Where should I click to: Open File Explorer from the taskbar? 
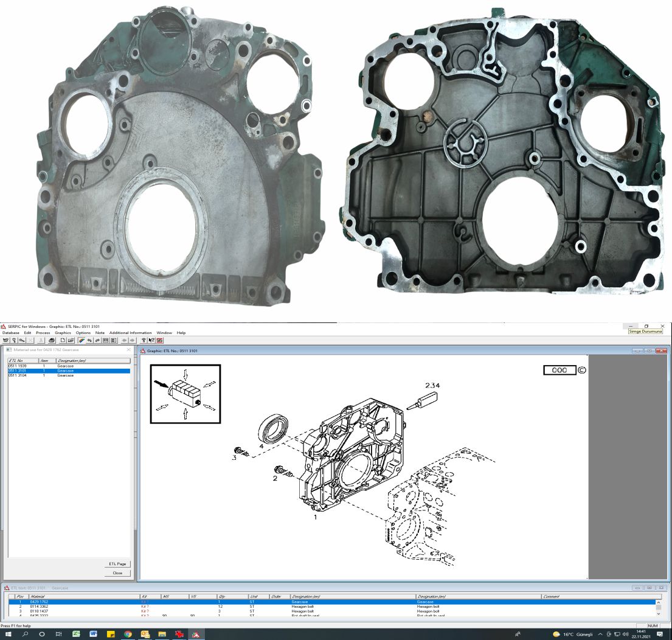[x=162, y=634]
